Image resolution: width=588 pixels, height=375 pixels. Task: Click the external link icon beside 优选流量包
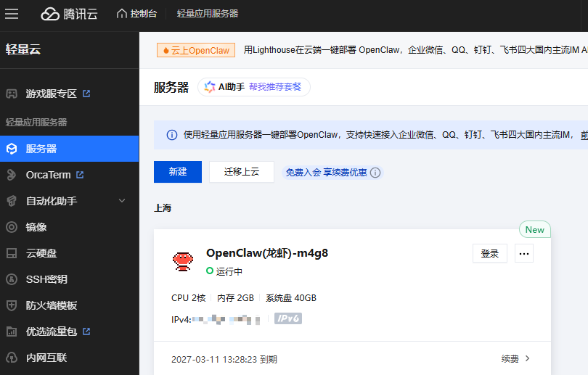(86, 331)
